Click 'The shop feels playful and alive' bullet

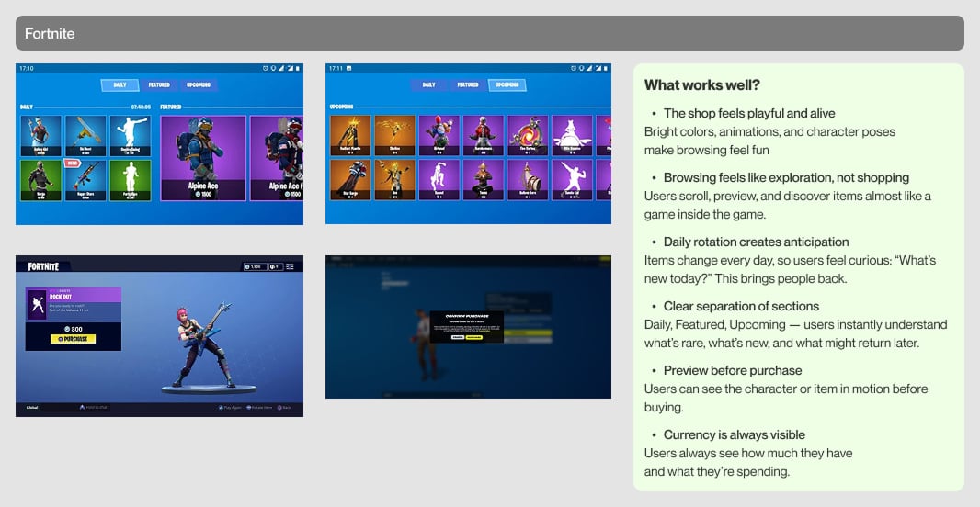click(x=749, y=114)
